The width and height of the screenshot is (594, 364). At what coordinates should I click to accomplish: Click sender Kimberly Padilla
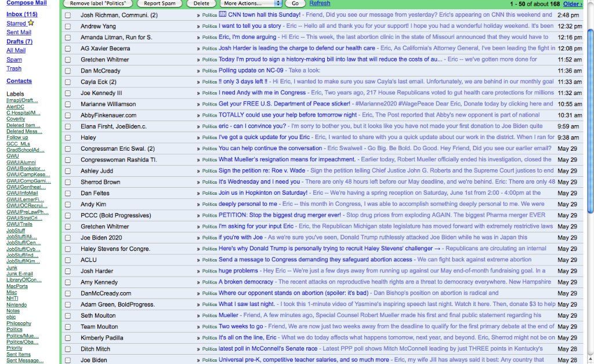102,338
